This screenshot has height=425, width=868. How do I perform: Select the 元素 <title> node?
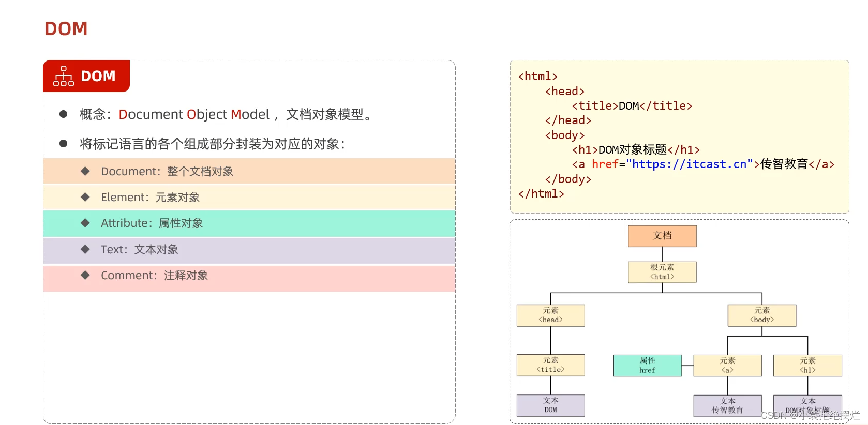coord(550,365)
